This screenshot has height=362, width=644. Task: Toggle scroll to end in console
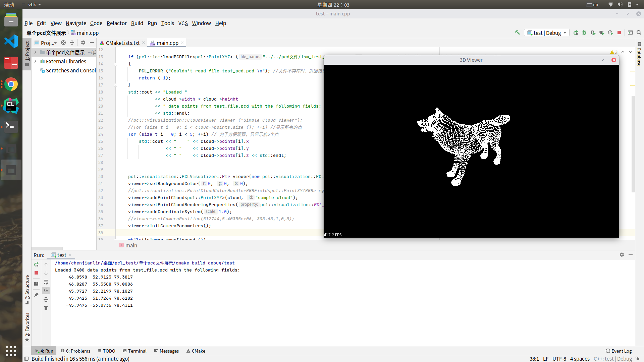click(46, 291)
